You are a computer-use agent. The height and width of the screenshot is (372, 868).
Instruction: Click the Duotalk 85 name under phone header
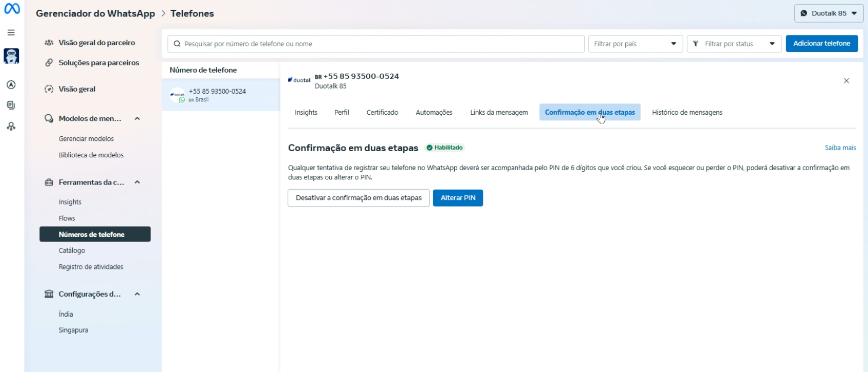331,86
